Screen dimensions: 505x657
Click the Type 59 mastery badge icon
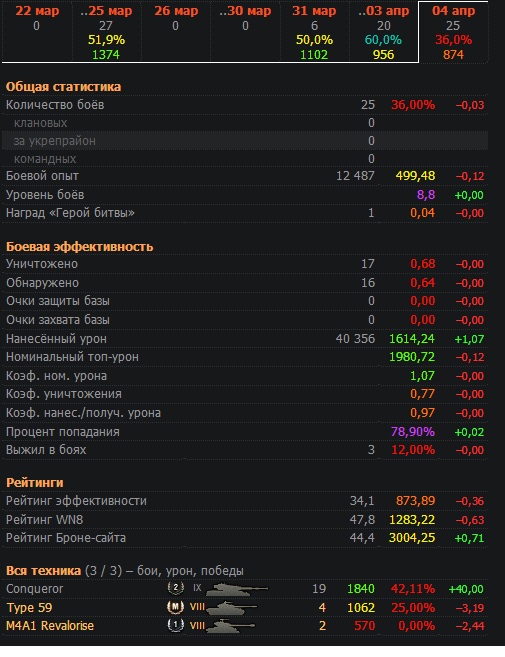176,607
